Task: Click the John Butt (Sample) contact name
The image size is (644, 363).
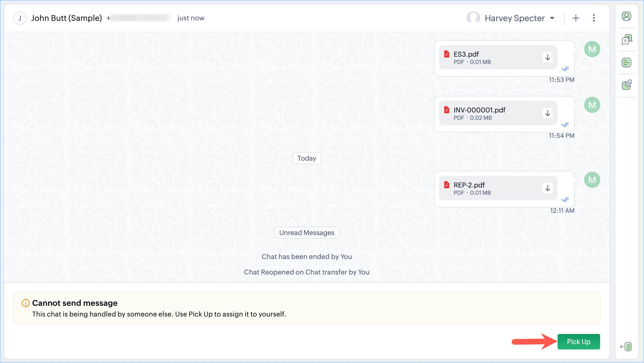Action: [66, 18]
